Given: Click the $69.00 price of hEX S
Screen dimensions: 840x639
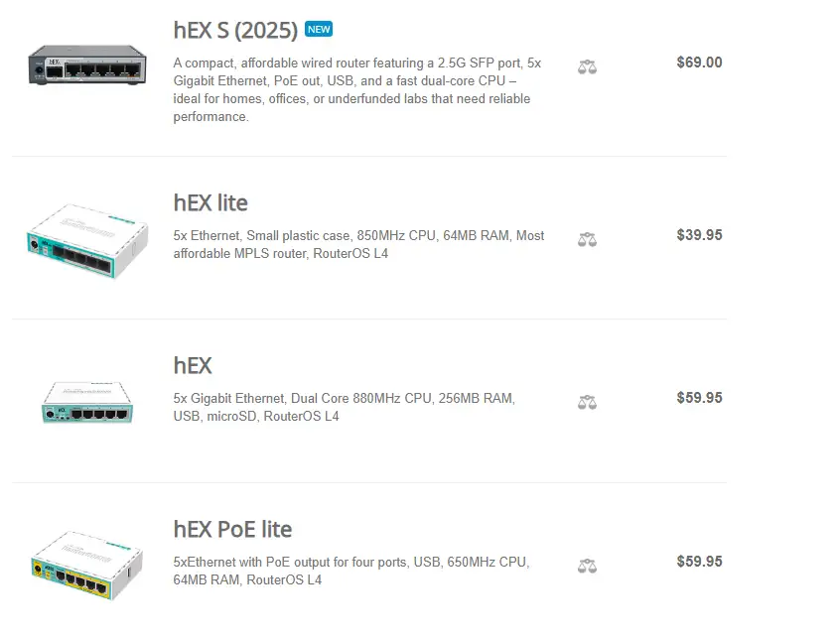Looking at the screenshot, I should (x=699, y=63).
